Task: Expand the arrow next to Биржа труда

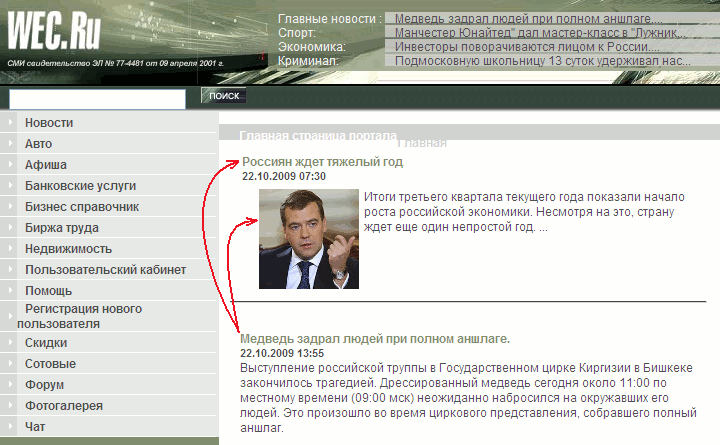Action: coord(9,228)
